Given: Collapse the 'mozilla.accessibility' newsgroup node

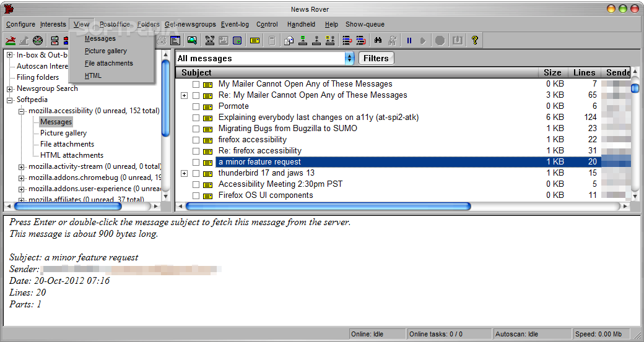Looking at the screenshot, I should [21, 111].
